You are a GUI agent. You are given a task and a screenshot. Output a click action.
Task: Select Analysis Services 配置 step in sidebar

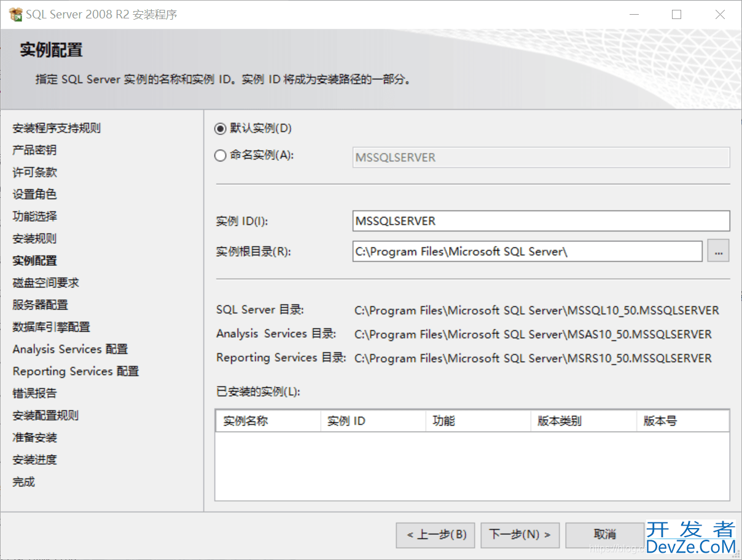tap(70, 349)
